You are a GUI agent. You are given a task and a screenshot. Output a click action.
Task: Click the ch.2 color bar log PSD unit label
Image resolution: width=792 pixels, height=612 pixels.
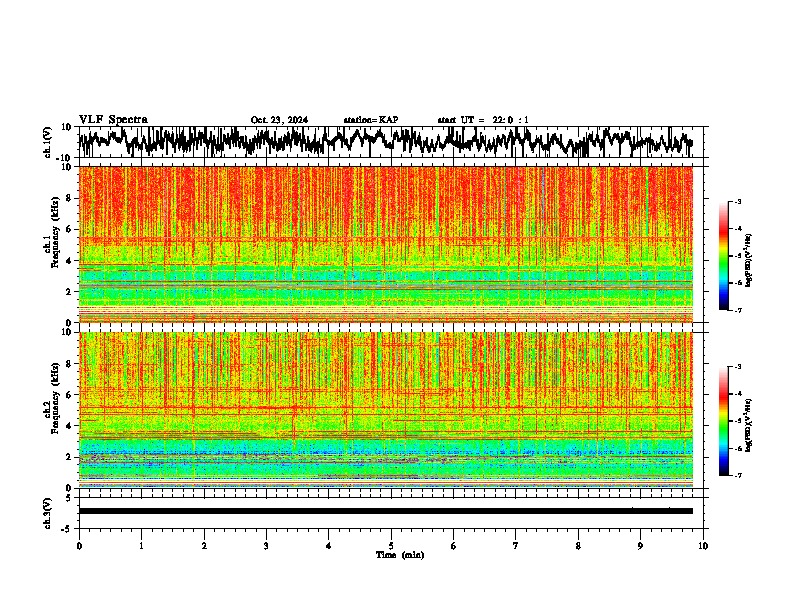(x=749, y=425)
